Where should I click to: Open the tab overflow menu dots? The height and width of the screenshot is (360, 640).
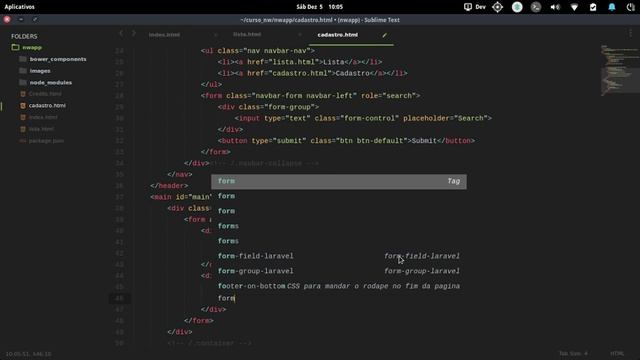click(630, 33)
